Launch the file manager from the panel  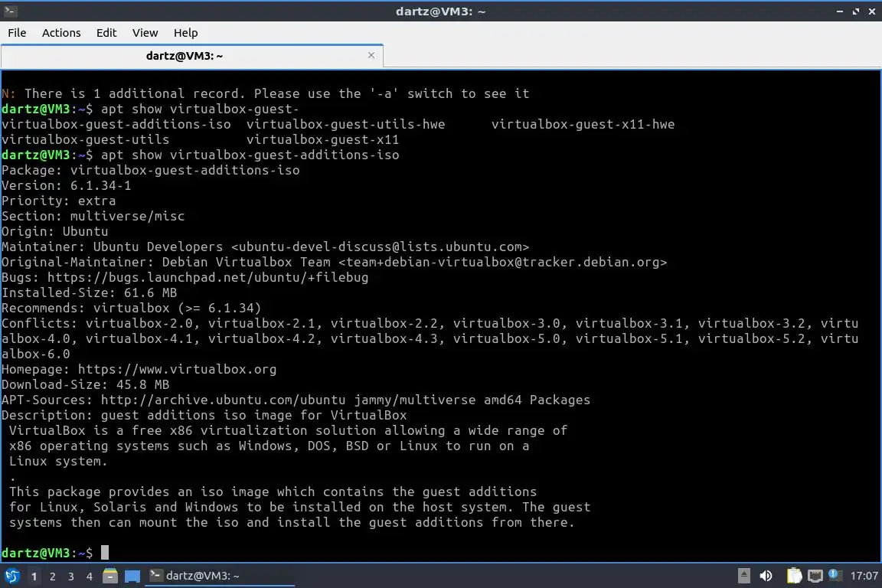110,576
